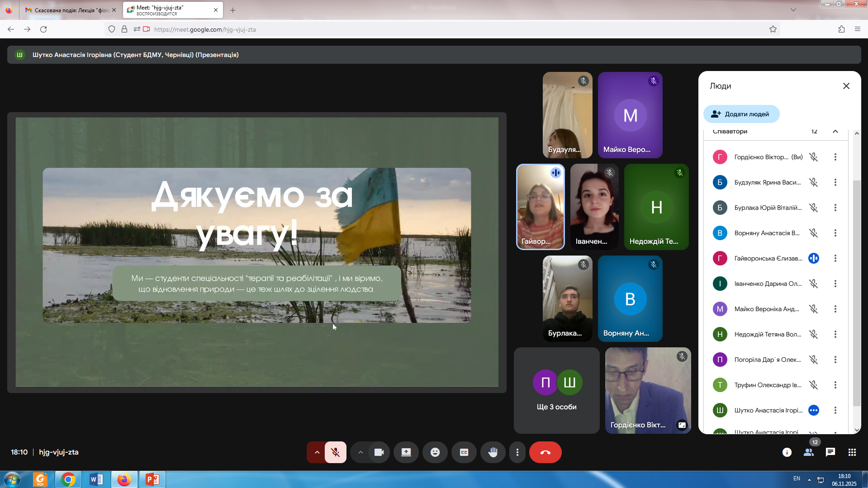868x488 pixels.
Task: Raise hand using the hand icon
Action: pyautogui.click(x=493, y=452)
